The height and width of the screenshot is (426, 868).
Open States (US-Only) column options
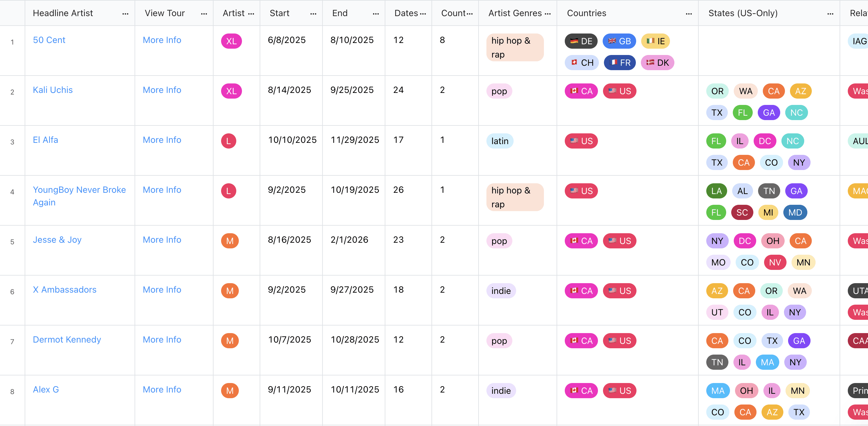830,14
